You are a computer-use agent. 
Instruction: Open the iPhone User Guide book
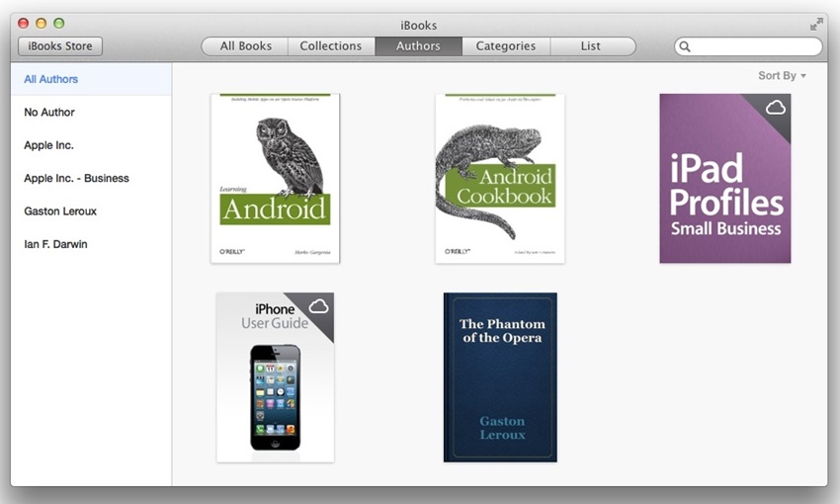(276, 378)
